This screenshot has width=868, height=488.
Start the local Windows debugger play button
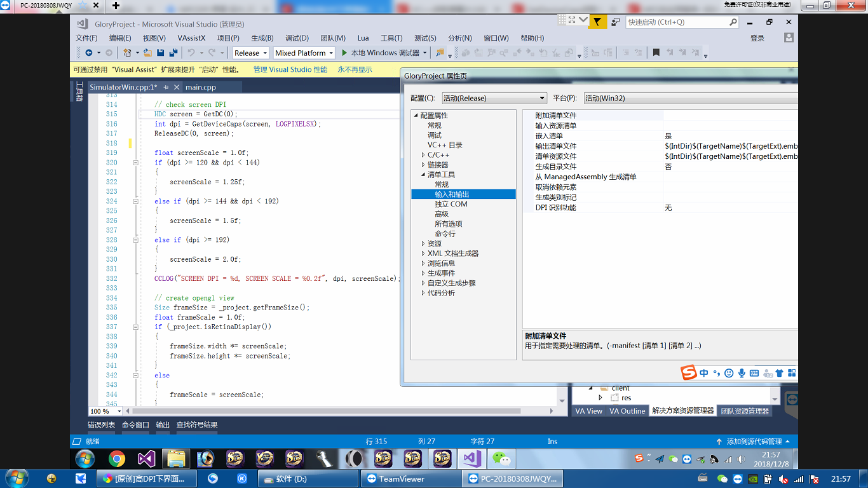(344, 53)
